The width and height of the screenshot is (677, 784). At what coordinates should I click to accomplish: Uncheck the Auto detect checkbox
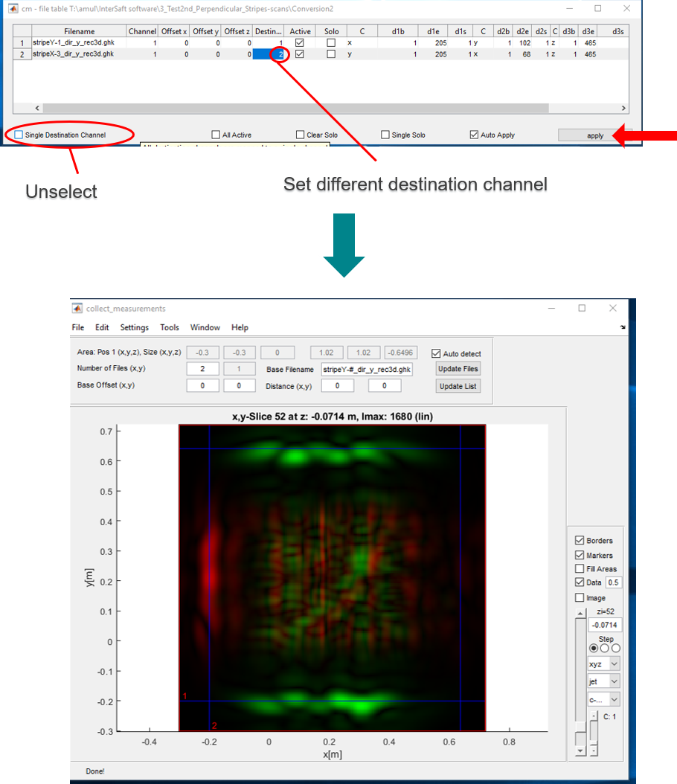pos(436,353)
